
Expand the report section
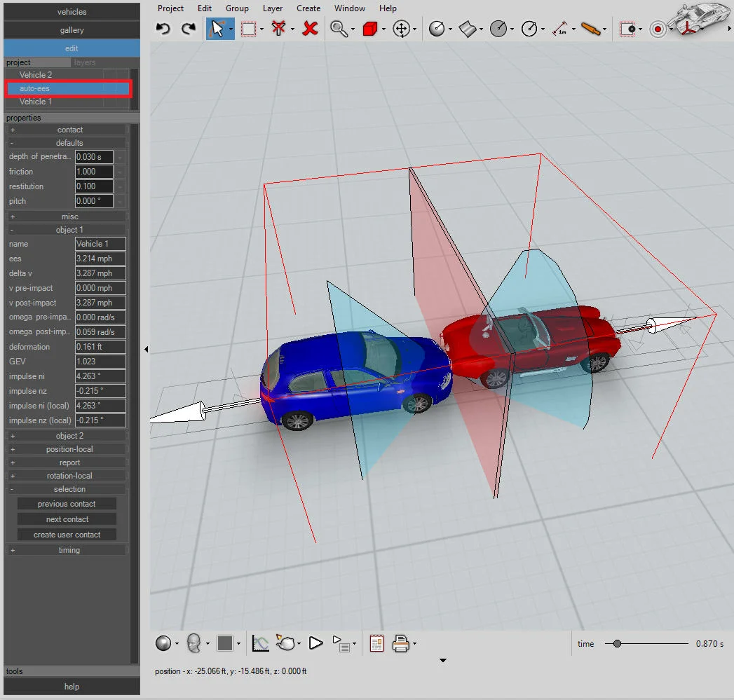66,462
